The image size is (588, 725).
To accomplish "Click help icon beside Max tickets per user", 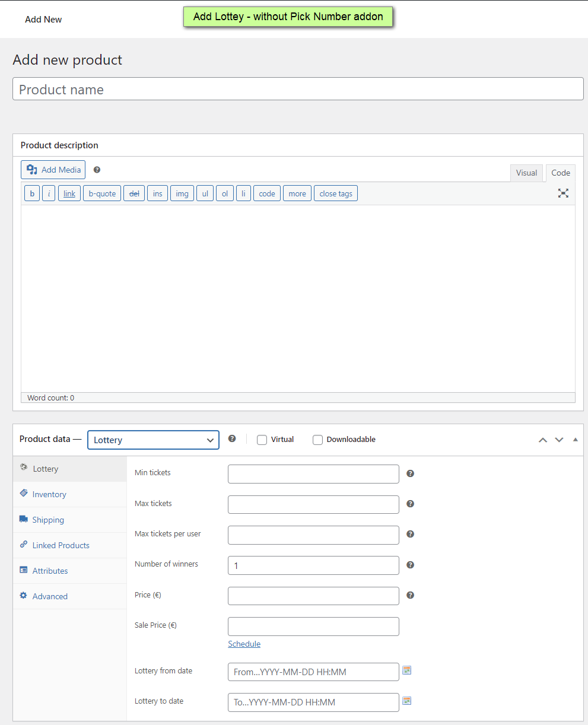I will tap(410, 534).
